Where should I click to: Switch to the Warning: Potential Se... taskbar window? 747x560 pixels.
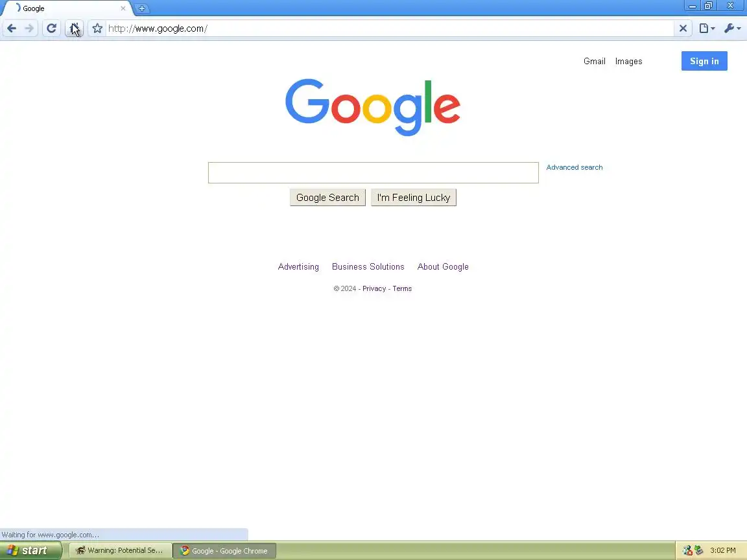121,550
